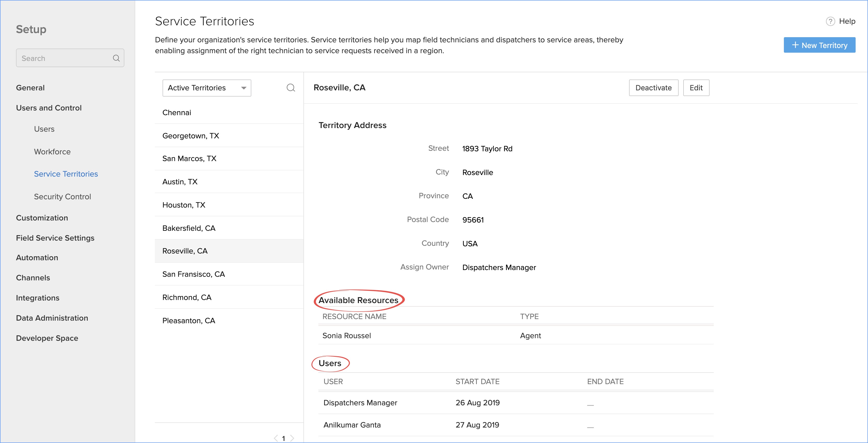The height and width of the screenshot is (443, 868).
Task: Select the Chennai territory
Action: click(x=176, y=113)
